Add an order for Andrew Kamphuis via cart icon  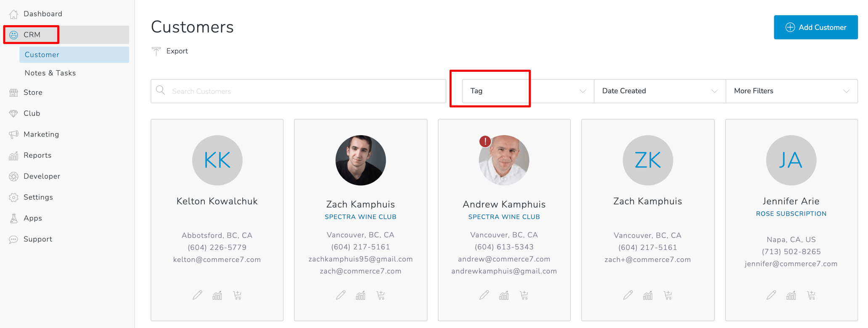click(x=524, y=295)
